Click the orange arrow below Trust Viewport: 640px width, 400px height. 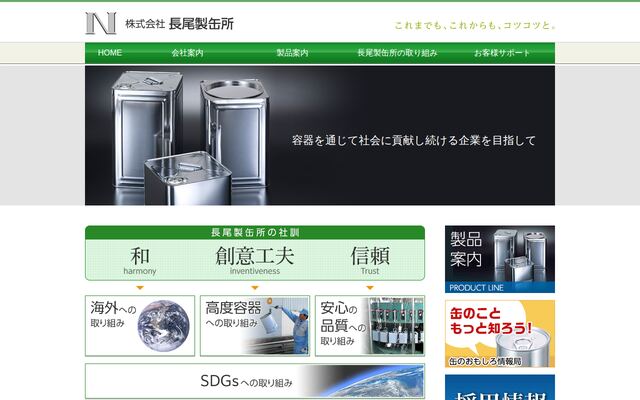point(370,288)
